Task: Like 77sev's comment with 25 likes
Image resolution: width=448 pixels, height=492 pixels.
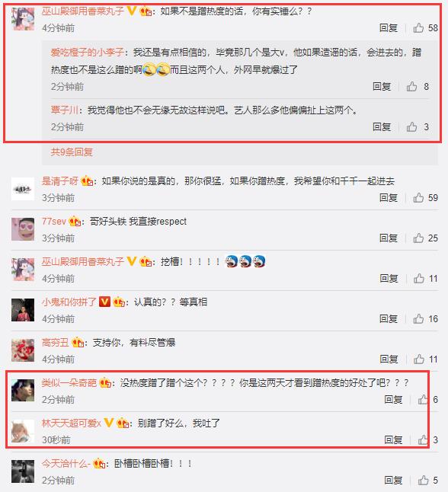Action: point(418,238)
